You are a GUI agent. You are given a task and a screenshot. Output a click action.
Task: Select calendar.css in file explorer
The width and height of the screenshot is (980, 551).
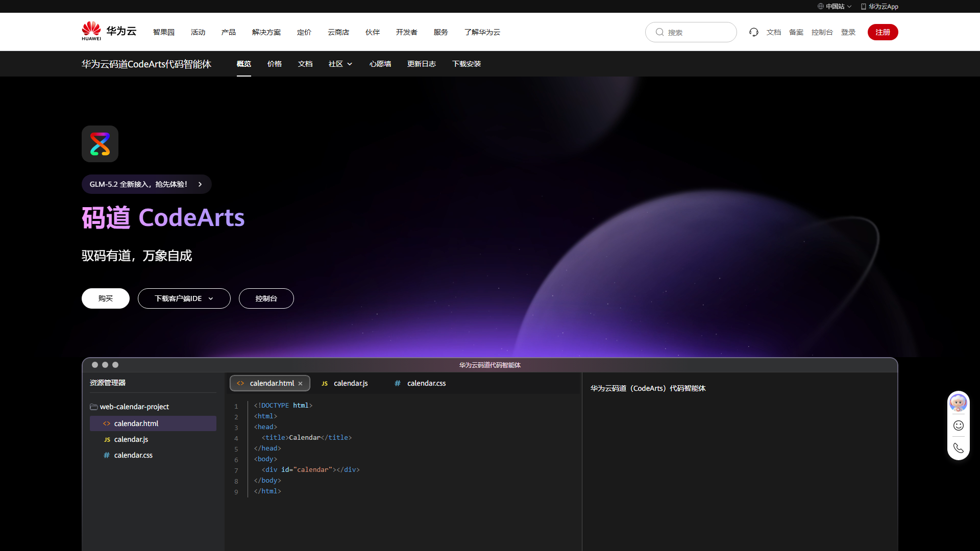(x=153, y=455)
